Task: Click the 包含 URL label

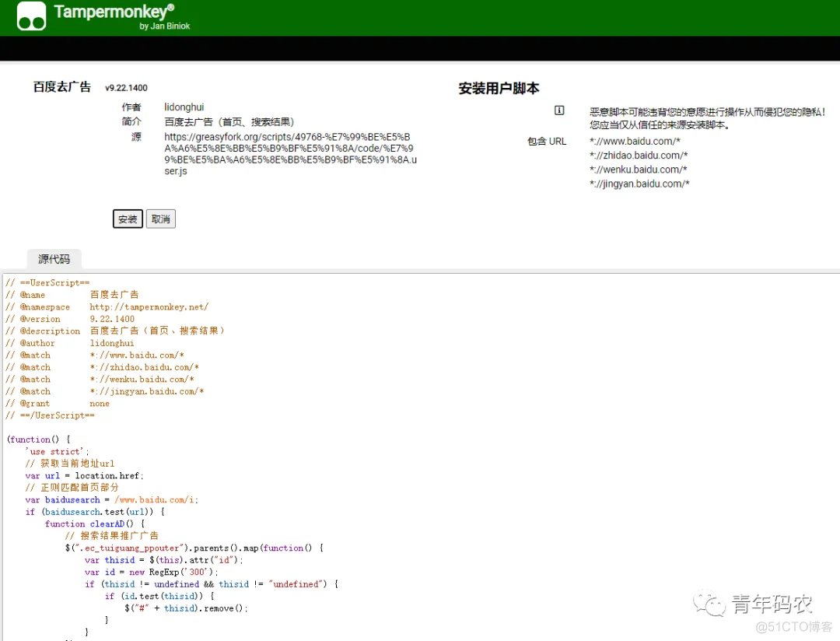Action: tap(547, 141)
